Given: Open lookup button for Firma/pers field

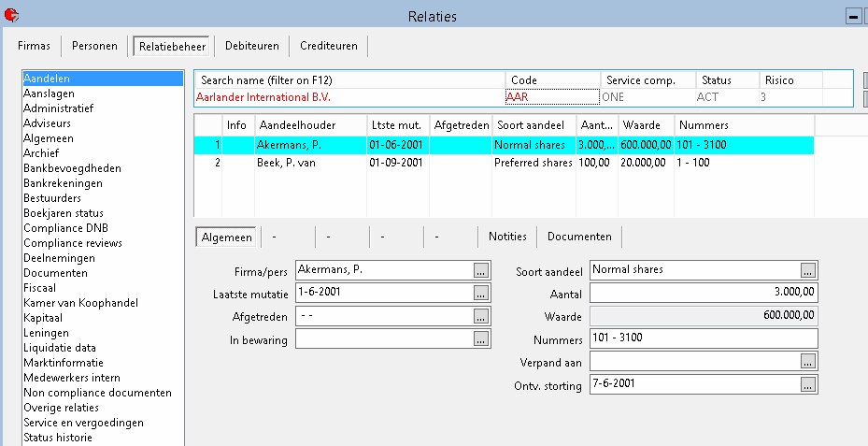Looking at the screenshot, I should pos(480,271).
